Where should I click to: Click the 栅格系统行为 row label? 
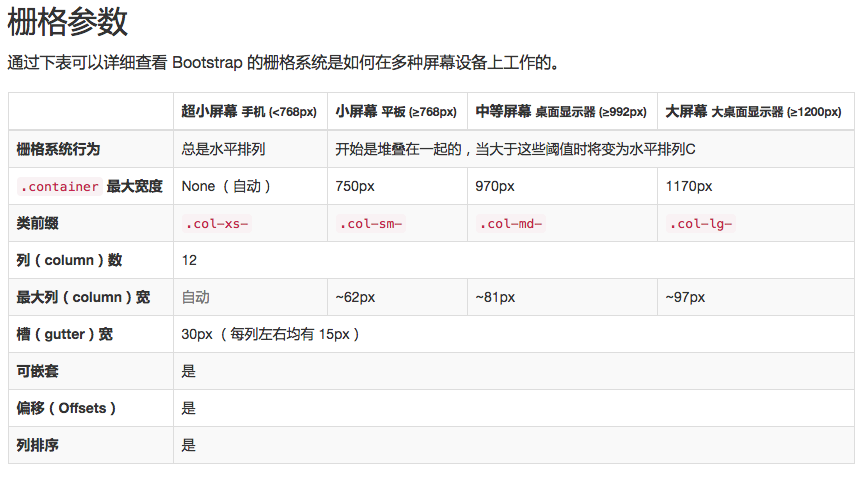[x=58, y=149]
